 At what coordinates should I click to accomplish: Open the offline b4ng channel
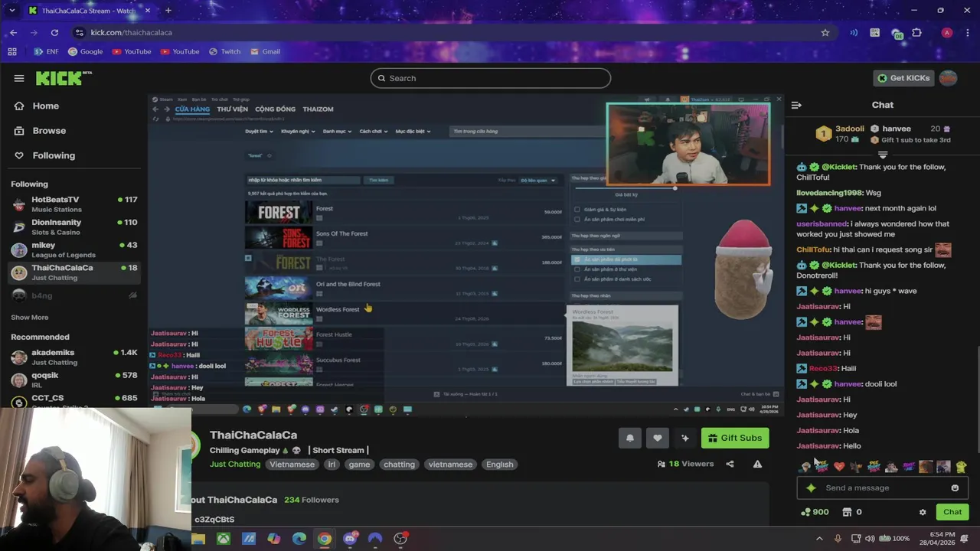coord(74,295)
